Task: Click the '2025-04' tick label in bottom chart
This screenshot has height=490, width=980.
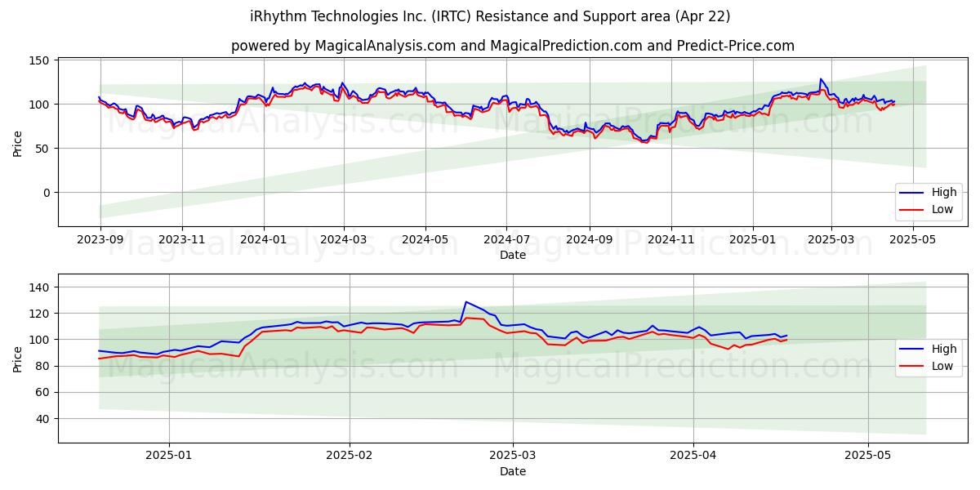Action: [693, 457]
